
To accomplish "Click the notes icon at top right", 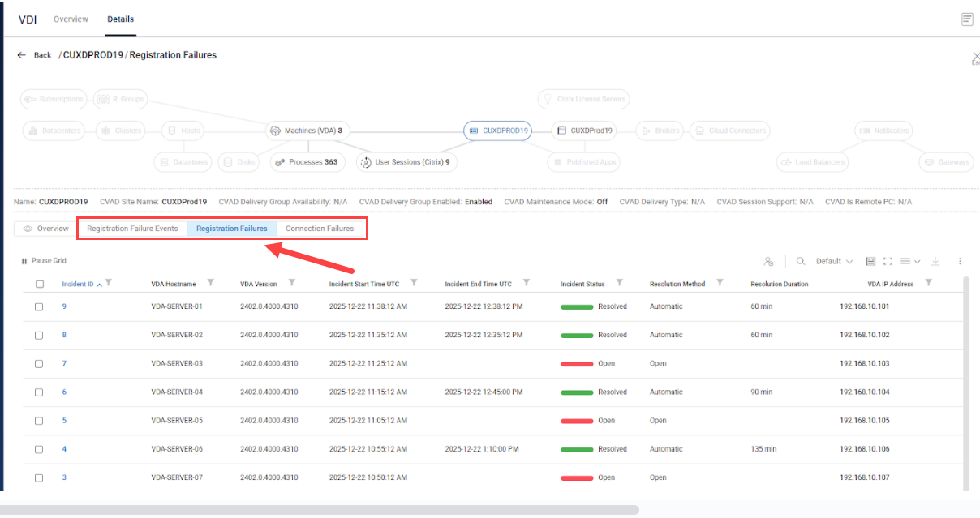I will point(967,19).
